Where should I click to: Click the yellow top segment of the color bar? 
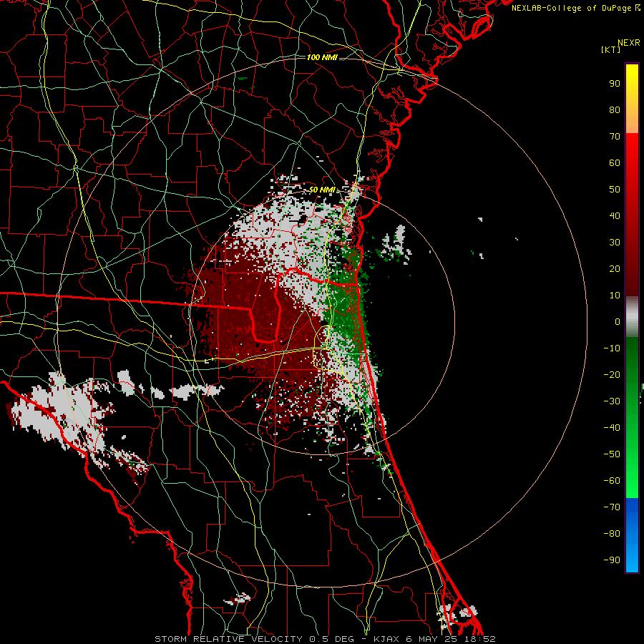tap(632, 99)
